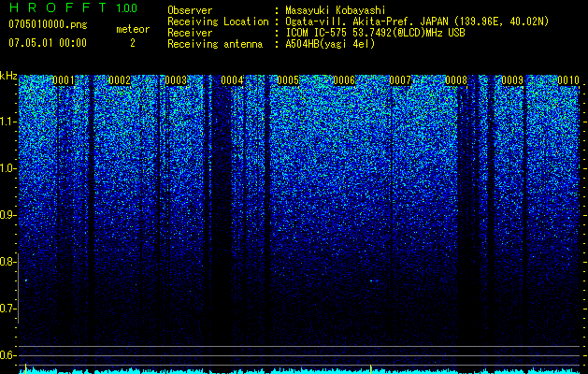This screenshot has height=374, width=588.
Task: Click the antenna A504HB(yagi 4el) text
Action: click(330, 44)
